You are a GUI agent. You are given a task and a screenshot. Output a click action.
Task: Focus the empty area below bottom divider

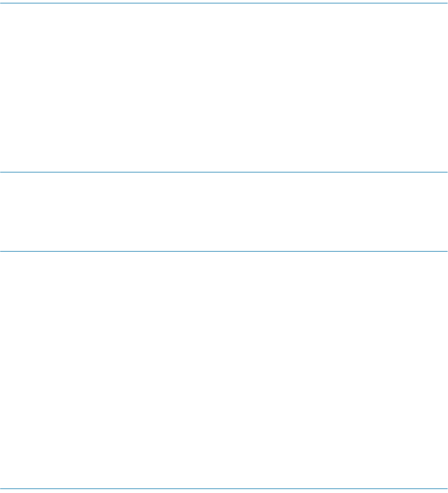click(x=224, y=491)
